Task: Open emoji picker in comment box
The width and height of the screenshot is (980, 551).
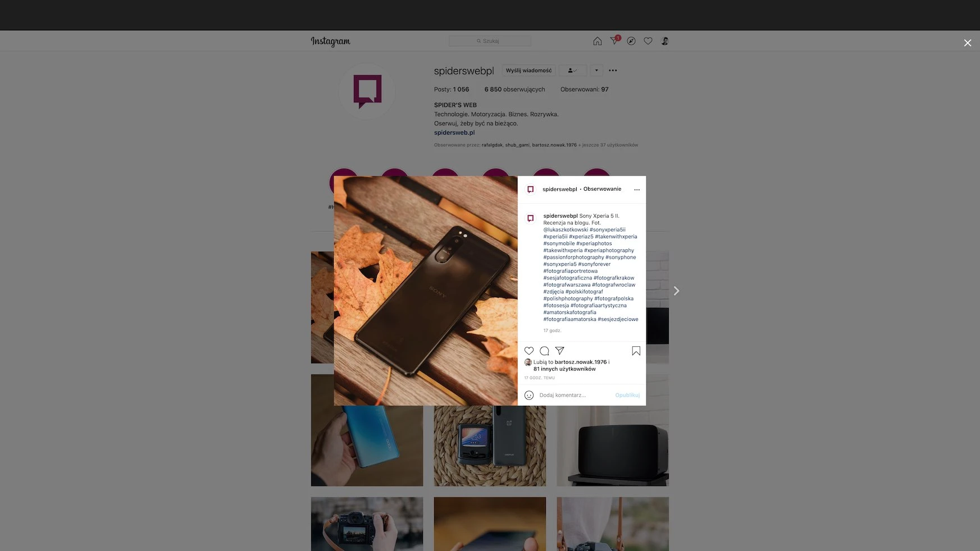Action: [529, 395]
